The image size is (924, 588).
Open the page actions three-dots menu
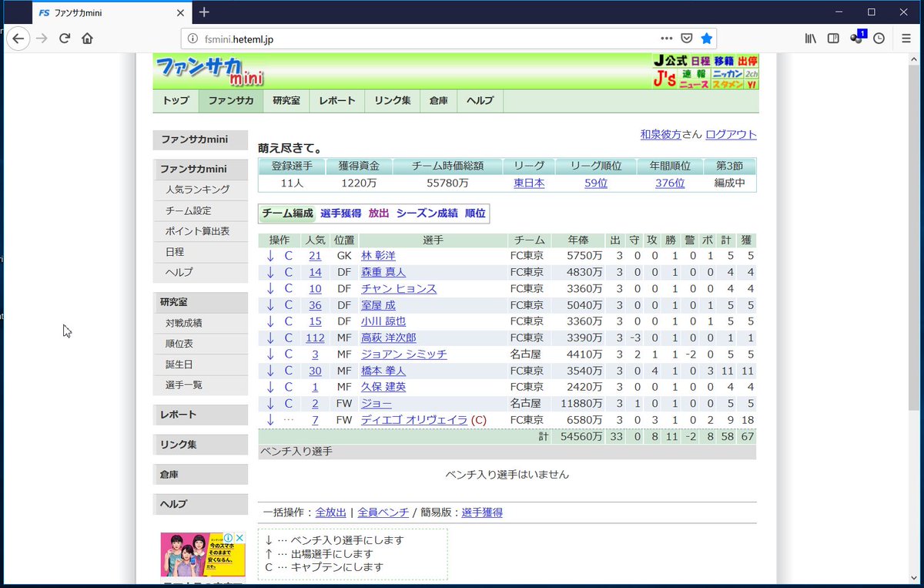click(667, 39)
